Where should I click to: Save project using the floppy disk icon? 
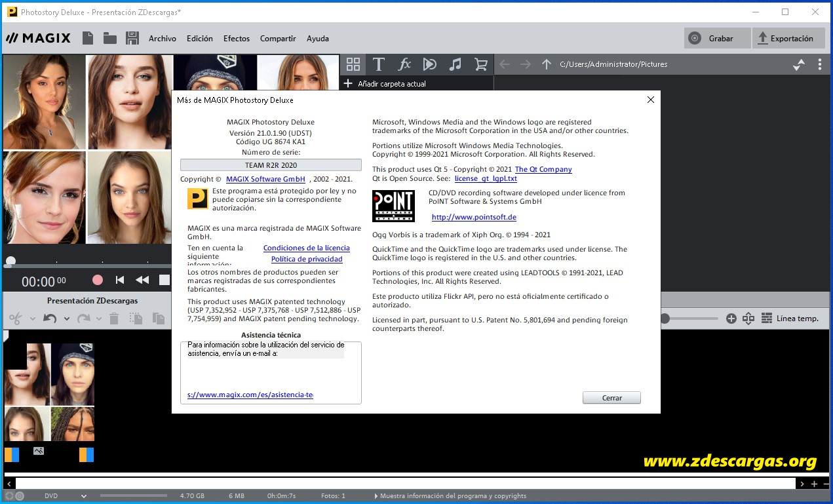tap(132, 38)
